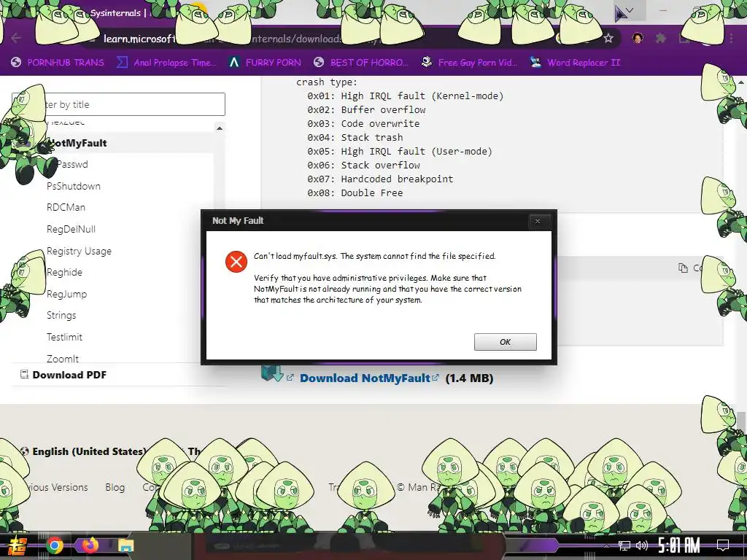This screenshot has height=560, width=747.
Task: Open Registry Usage in the sidebar
Action: point(79,251)
